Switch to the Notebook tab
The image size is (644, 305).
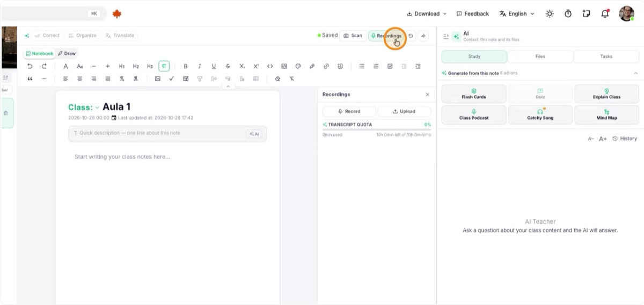point(40,54)
